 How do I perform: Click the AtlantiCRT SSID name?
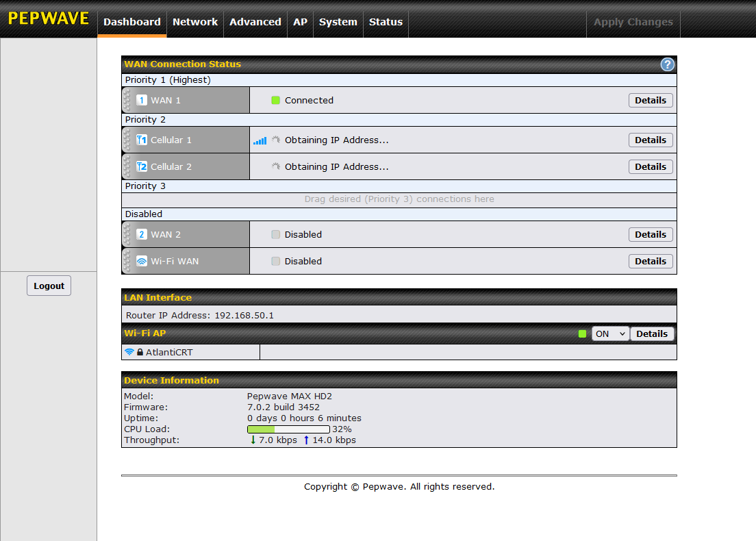tap(169, 353)
